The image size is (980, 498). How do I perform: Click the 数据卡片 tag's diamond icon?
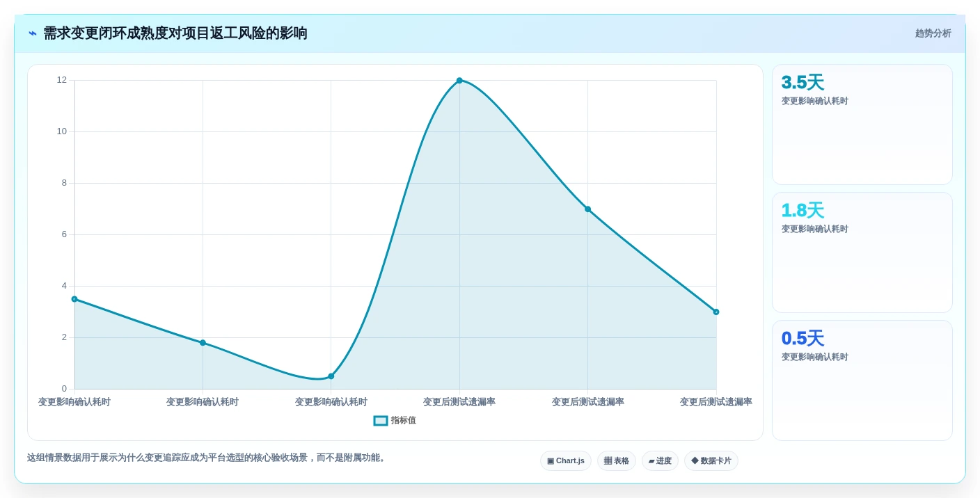click(695, 461)
